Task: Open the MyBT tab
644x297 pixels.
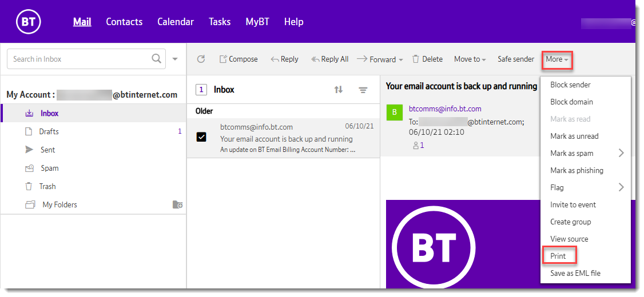Action: point(257,22)
